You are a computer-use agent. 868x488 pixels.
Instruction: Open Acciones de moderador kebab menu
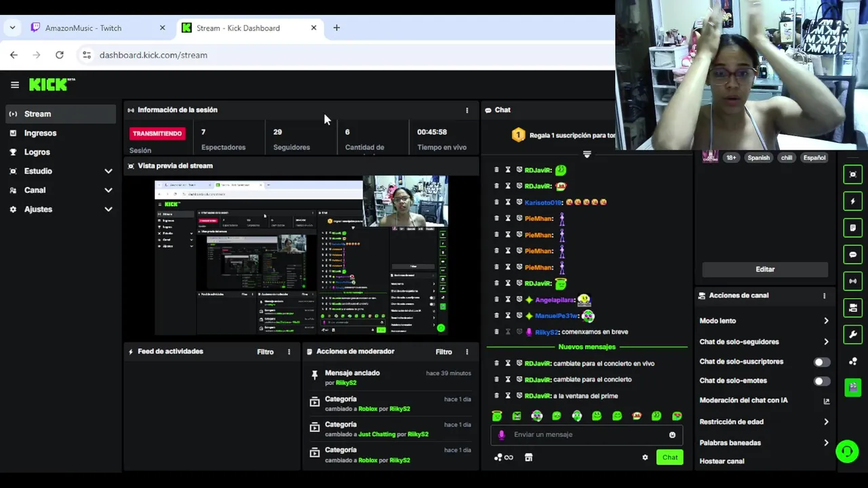(467, 351)
